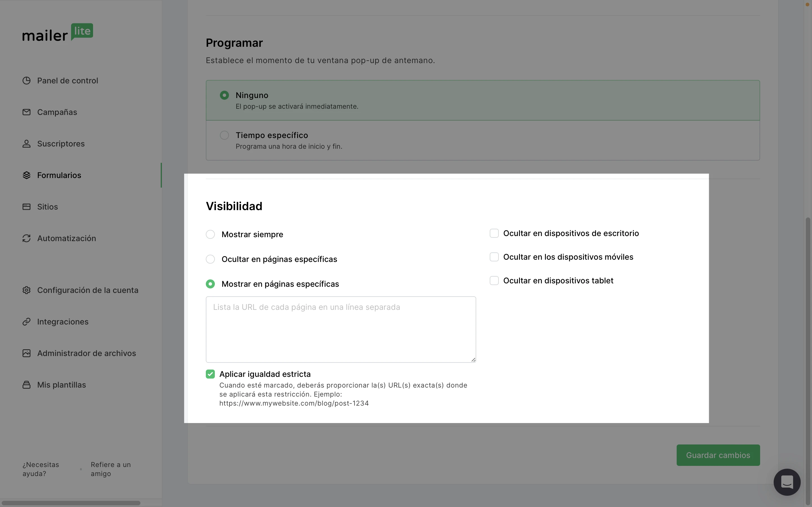The width and height of the screenshot is (812, 507).
Task: Check Ocultar en los dispositivos móviles
Action: coord(494,257)
